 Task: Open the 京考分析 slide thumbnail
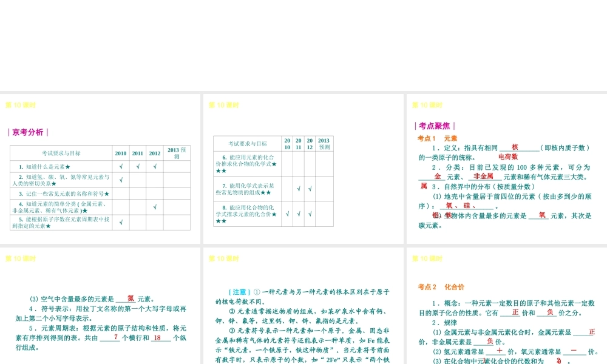(100, 169)
